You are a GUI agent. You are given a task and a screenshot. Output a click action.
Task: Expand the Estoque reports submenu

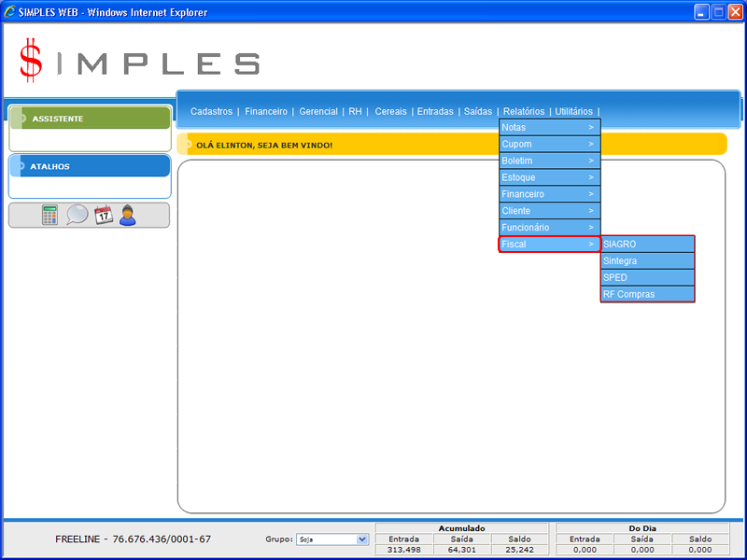tap(548, 177)
